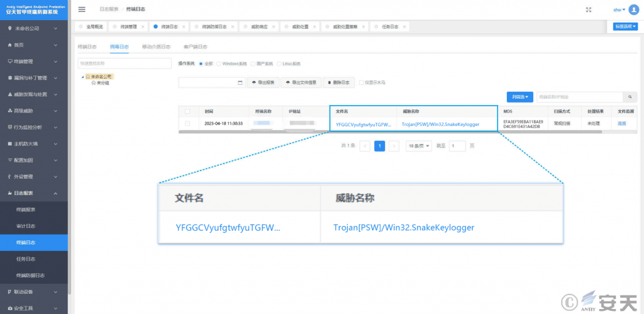Switch to the 移动介质日志 sub-tab
Image resolution: width=644 pixels, height=314 pixels.
[156, 47]
